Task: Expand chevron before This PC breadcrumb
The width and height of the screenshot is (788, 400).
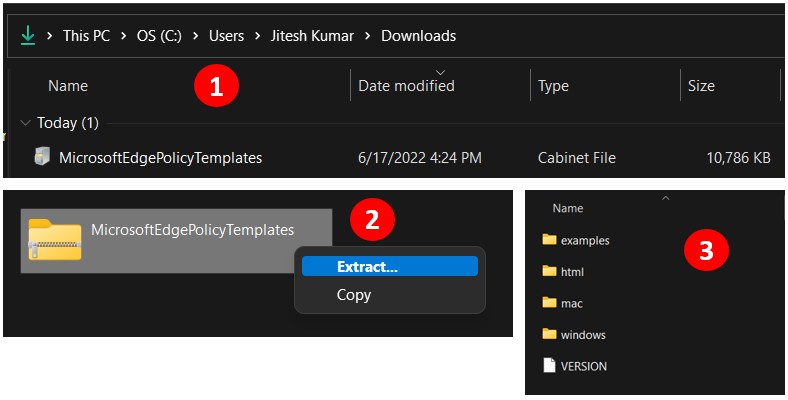Action: click(x=49, y=36)
